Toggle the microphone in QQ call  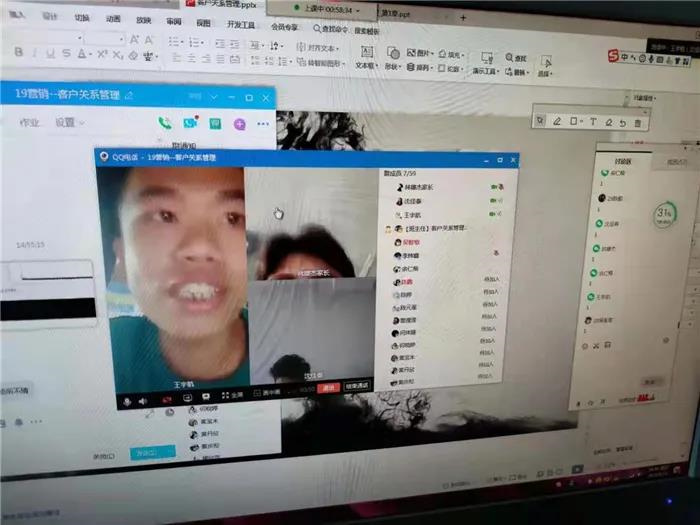pos(127,400)
